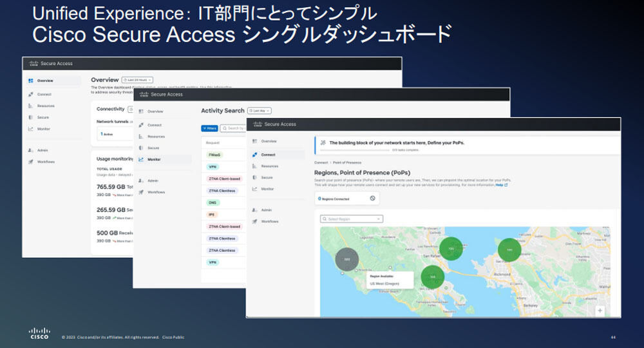
Task: Open the time range dropdown beside Activity Search
Action: 260,110
